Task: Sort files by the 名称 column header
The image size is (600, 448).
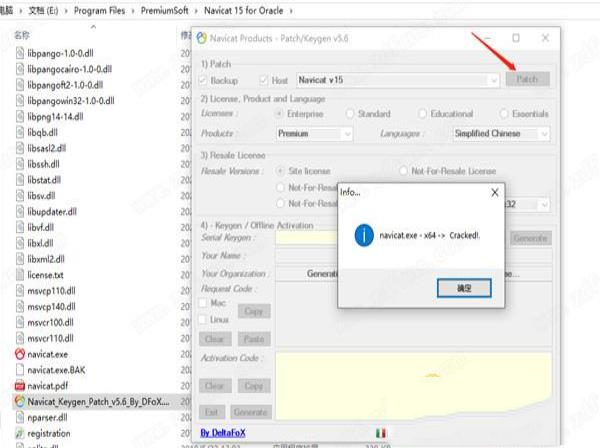Action: click(22, 35)
